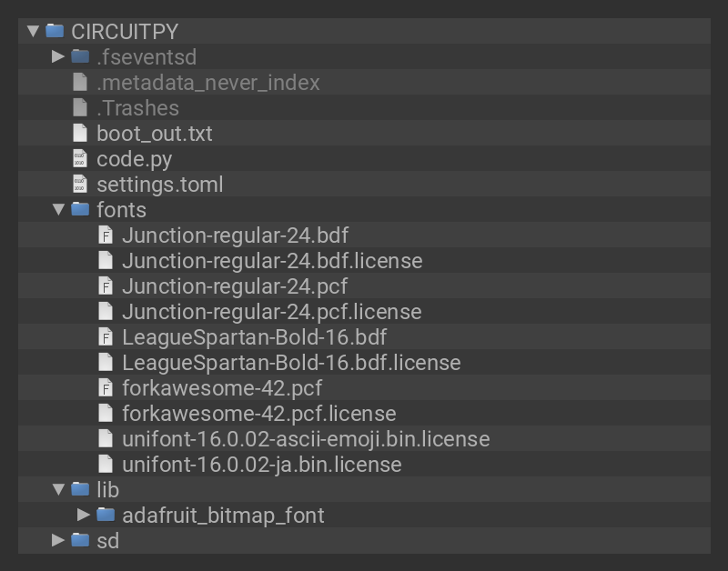
Task: Select unifont-16.0.02-ja.bin.license file
Action: (x=261, y=465)
